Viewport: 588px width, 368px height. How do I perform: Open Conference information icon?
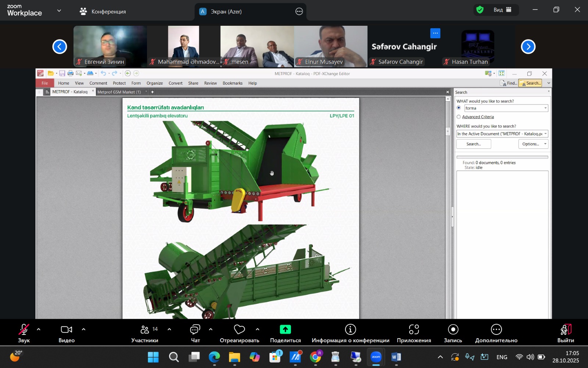click(350, 330)
